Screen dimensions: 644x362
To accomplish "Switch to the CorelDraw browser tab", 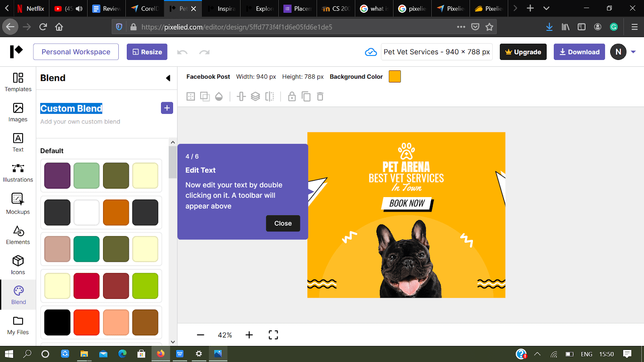I will point(145,8).
